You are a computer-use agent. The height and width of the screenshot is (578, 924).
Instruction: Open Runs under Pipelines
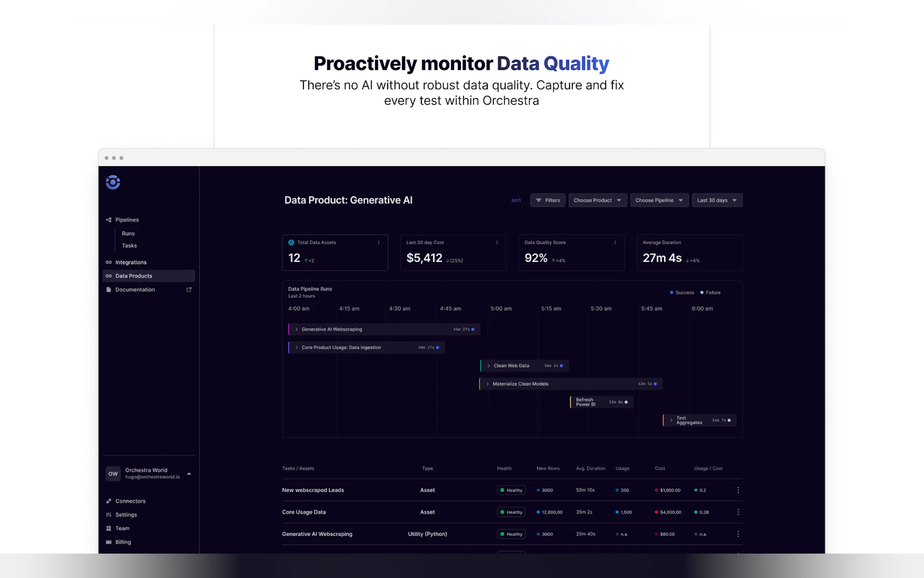128,234
